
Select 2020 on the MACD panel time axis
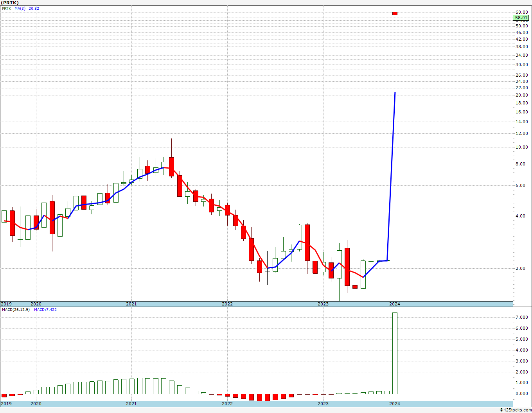click(x=36, y=404)
